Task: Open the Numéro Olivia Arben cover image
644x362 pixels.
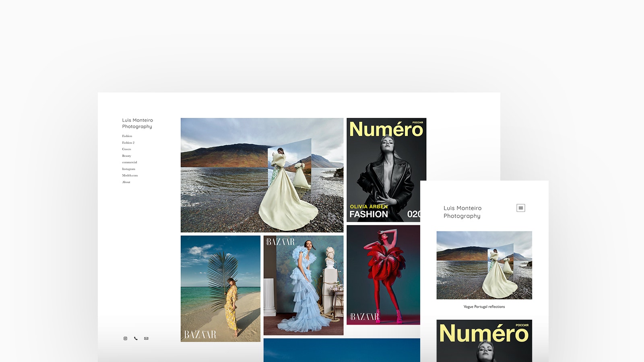Action: click(x=384, y=170)
